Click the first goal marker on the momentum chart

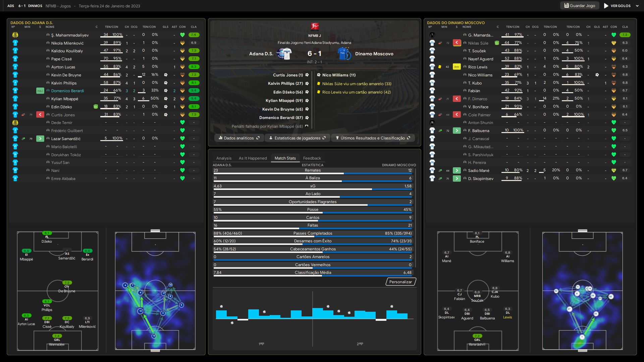coord(221,306)
